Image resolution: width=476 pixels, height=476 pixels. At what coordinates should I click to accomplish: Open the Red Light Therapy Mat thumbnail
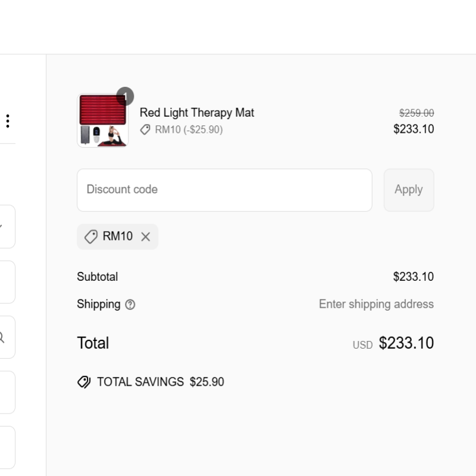(102, 121)
